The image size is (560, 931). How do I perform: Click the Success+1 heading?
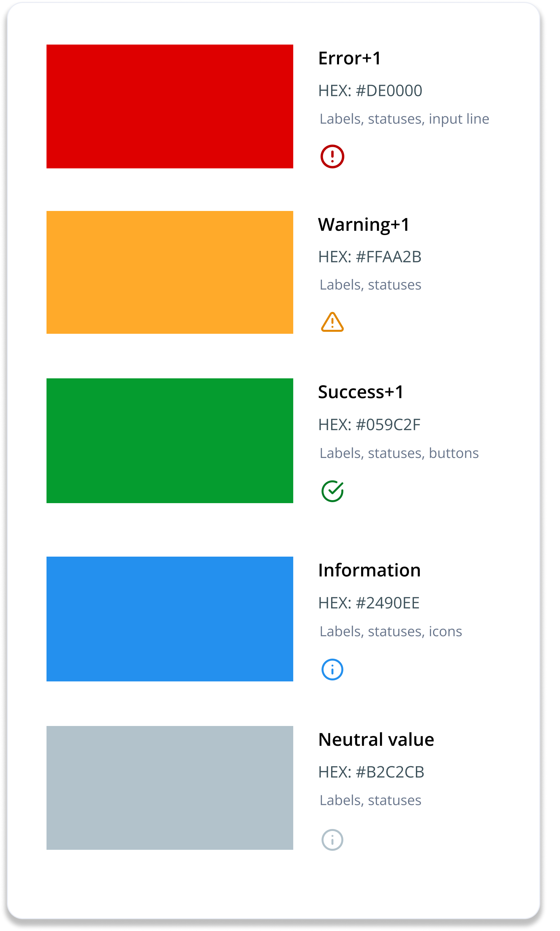(361, 392)
